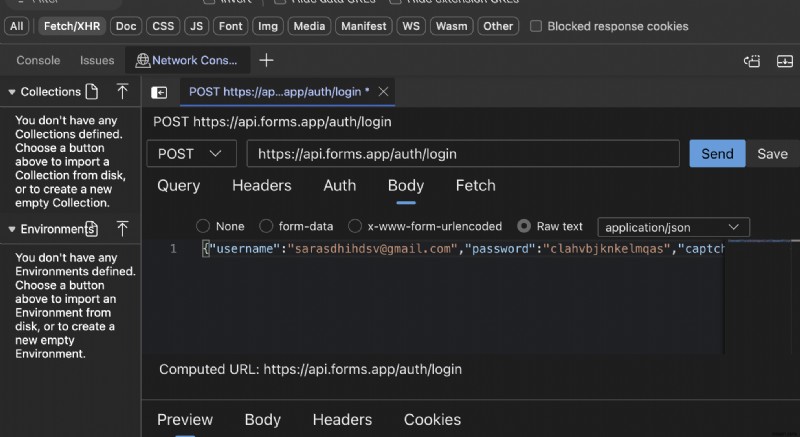Click into the JSON body editor line
The image size is (800, 437).
[463, 249]
